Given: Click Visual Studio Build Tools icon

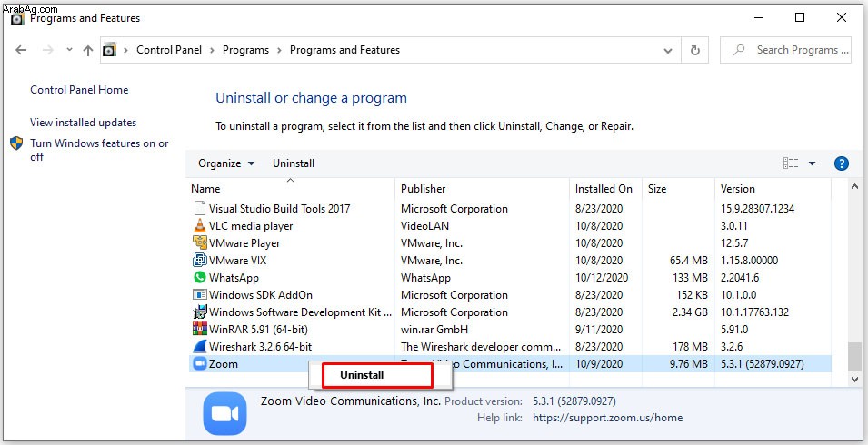Looking at the screenshot, I should click(199, 208).
